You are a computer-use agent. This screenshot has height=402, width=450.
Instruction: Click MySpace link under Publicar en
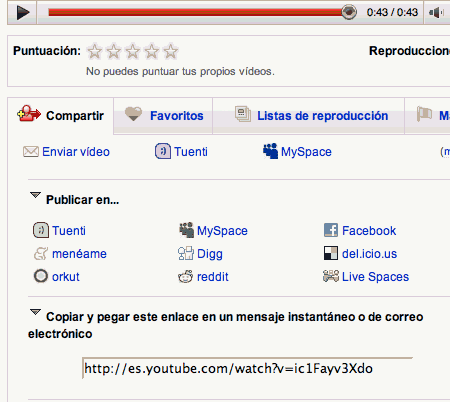(x=222, y=231)
